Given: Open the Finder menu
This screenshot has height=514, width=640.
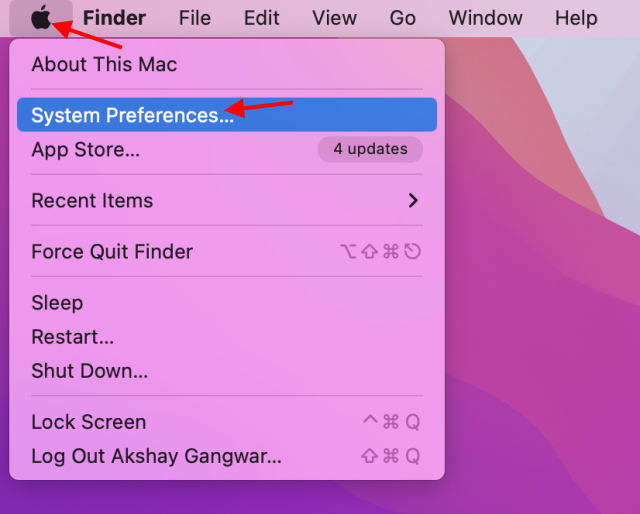Looking at the screenshot, I should click(114, 18).
